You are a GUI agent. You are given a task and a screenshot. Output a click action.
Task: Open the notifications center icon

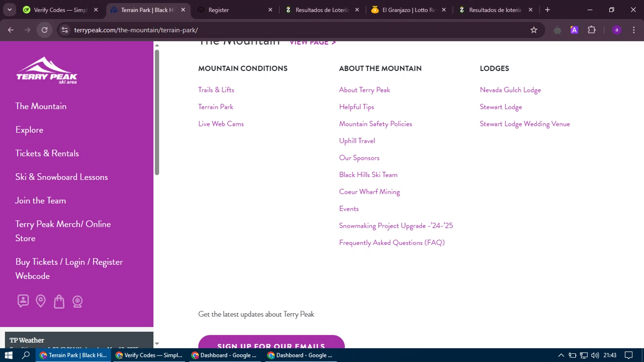pyautogui.click(x=629, y=355)
